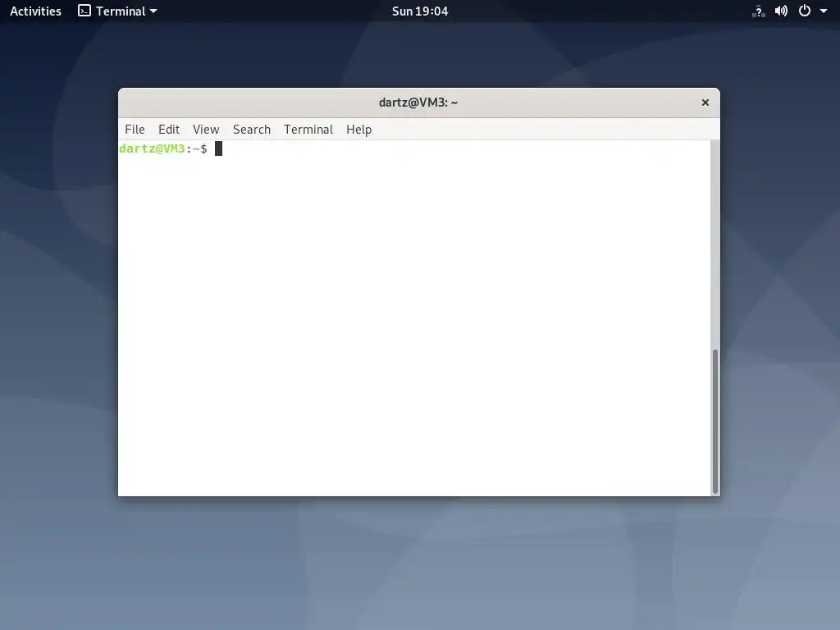840x630 pixels.
Task: Open the Terminal menu in the menu bar
Action: click(x=308, y=129)
